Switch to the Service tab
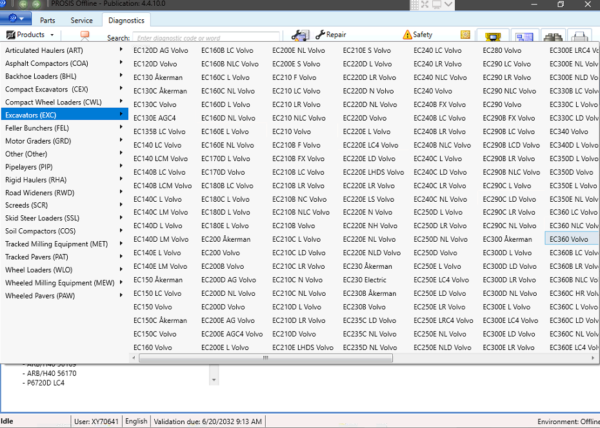Image resolution: width=600 pixels, height=428 pixels. pos(82,20)
